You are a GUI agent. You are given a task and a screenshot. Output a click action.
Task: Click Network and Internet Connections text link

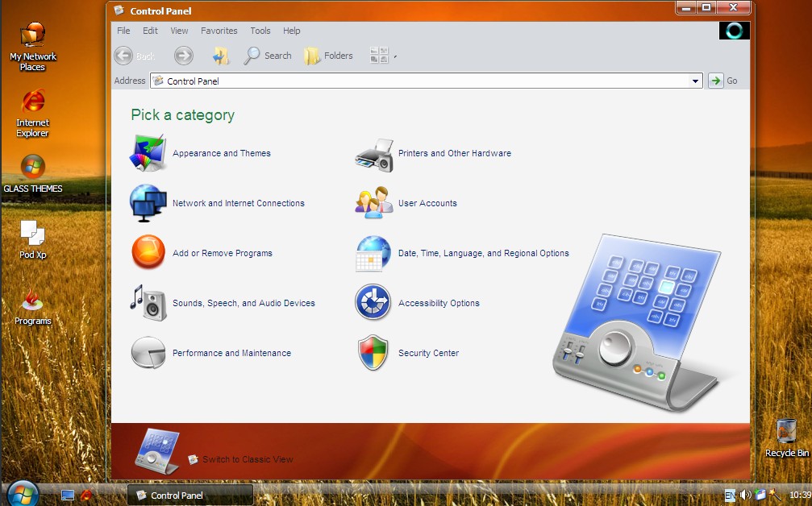pos(238,203)
